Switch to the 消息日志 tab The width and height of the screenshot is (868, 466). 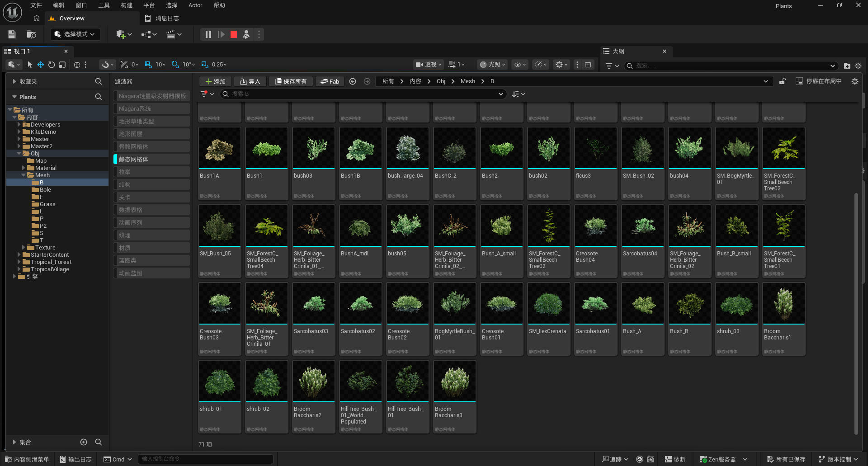[x=162, y=19]
